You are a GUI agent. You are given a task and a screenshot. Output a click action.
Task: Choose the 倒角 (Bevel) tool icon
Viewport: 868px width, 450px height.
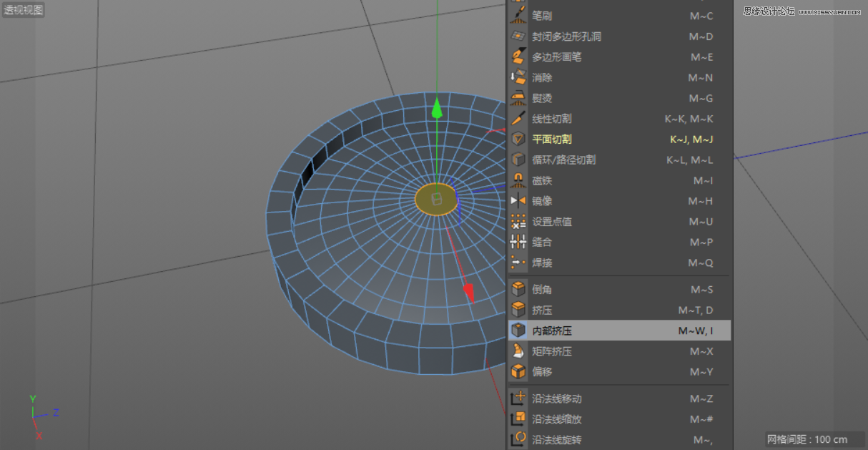[518, 289]
